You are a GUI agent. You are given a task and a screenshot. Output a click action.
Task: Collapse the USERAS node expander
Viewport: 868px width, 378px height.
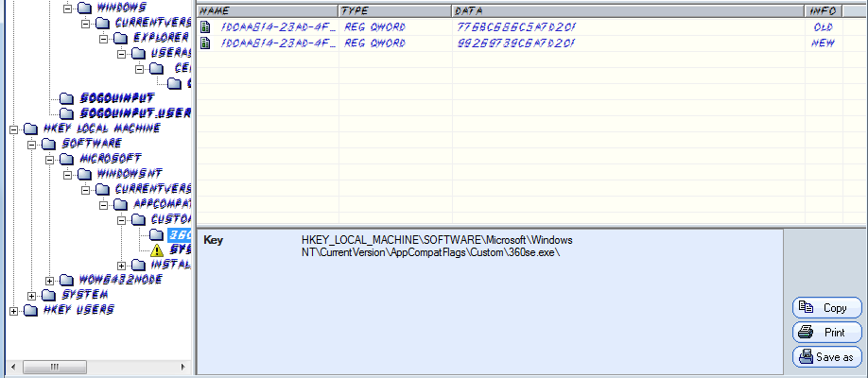122,54
